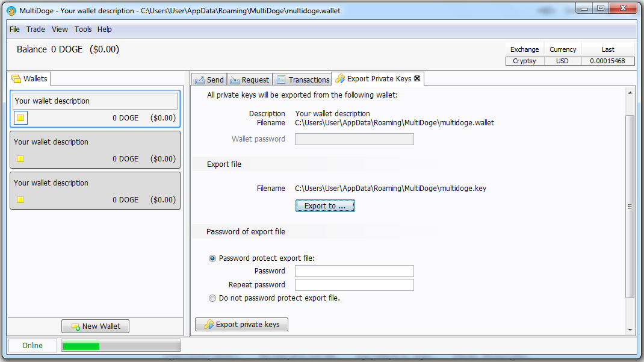Click the New Wallet button icon

pyautogui.click(x=76, y=326)
